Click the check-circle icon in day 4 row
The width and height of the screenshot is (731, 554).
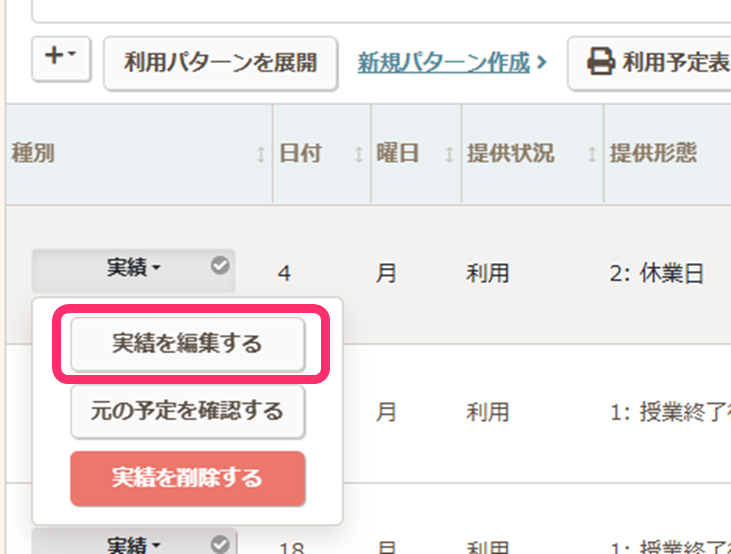coord(221,266)
